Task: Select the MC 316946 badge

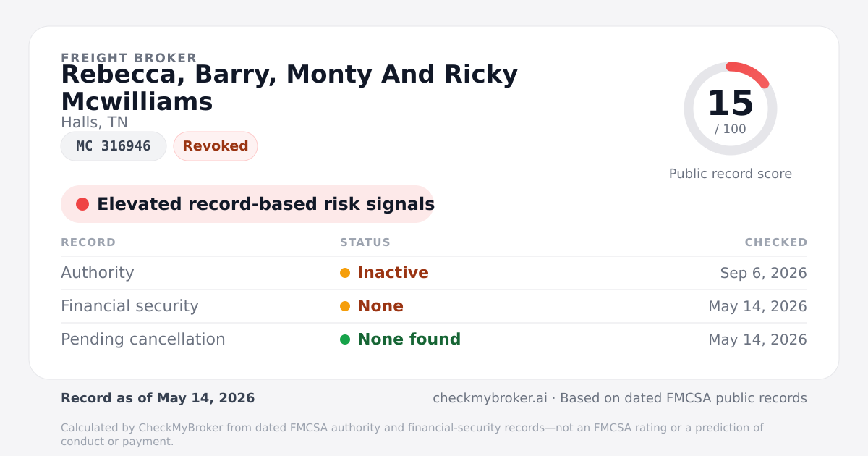Action: 114,146
